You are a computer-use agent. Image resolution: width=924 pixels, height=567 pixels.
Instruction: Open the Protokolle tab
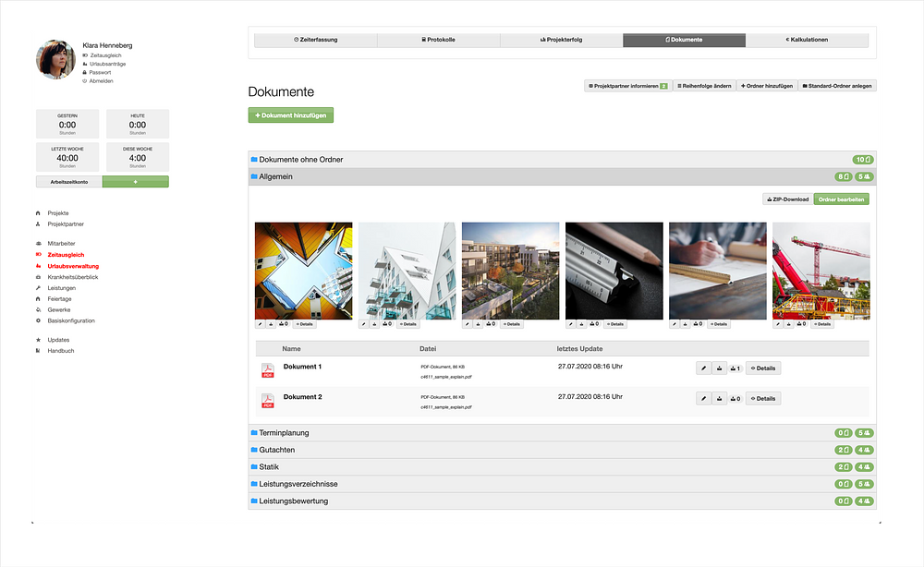click(438, 40)
